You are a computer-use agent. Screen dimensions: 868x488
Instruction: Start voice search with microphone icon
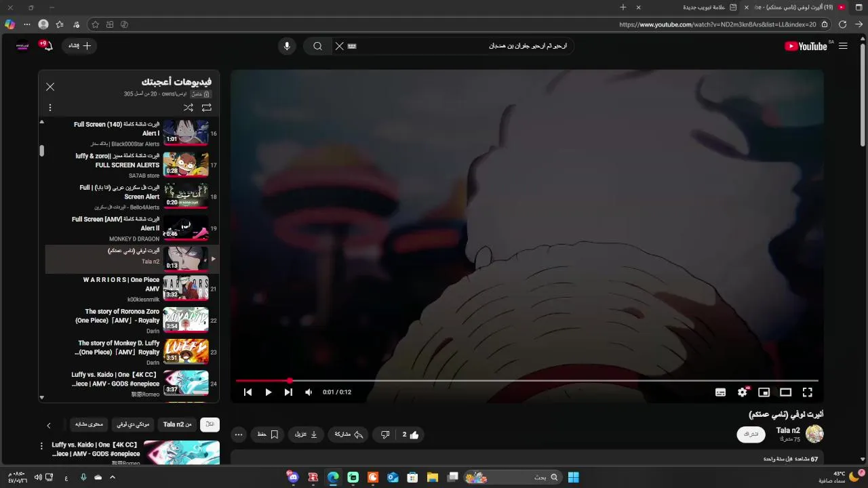coord(287,46)
